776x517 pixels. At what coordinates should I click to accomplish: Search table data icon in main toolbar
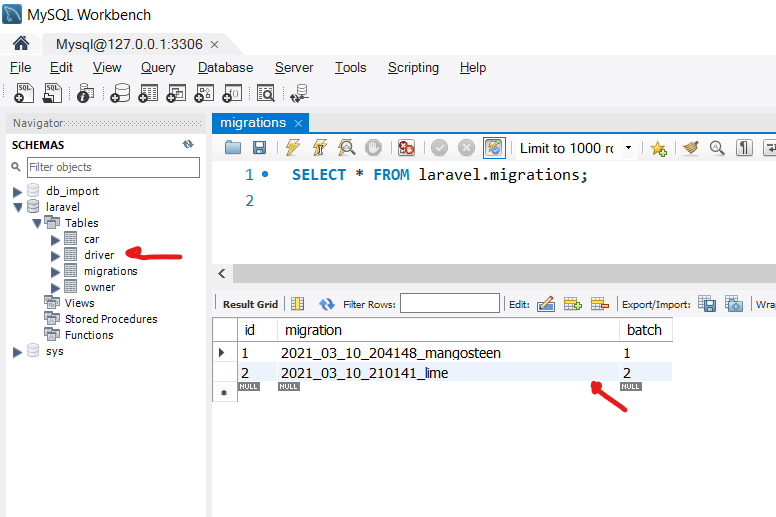point(266,93)
